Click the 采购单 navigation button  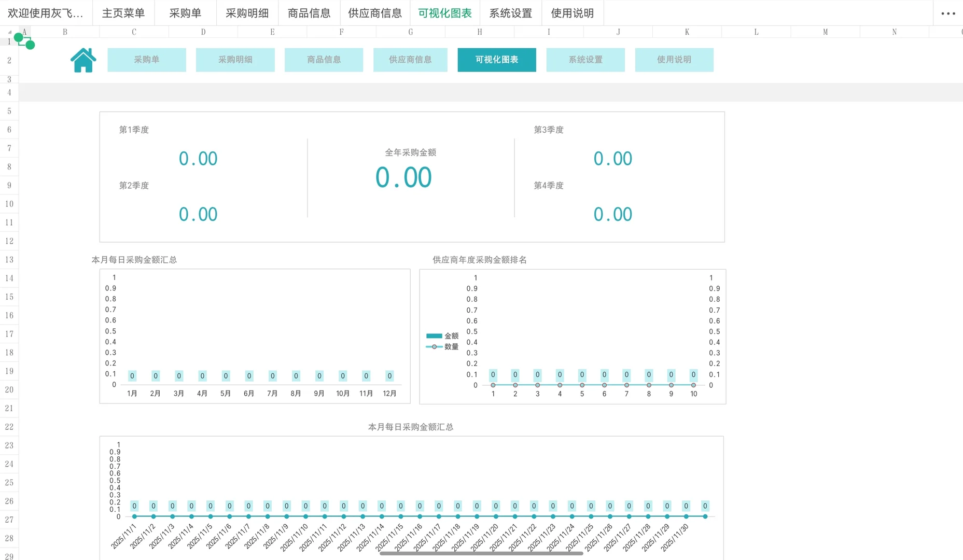[x=146, y=60]
